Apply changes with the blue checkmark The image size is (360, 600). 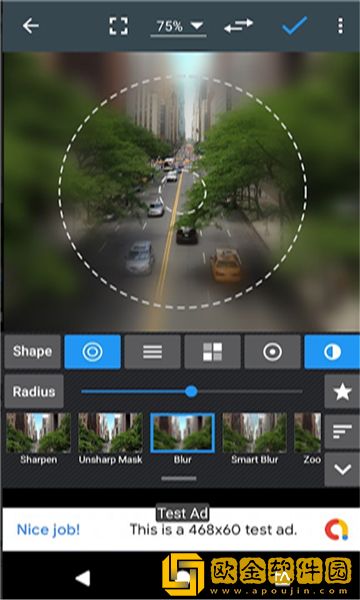(295, 26)
